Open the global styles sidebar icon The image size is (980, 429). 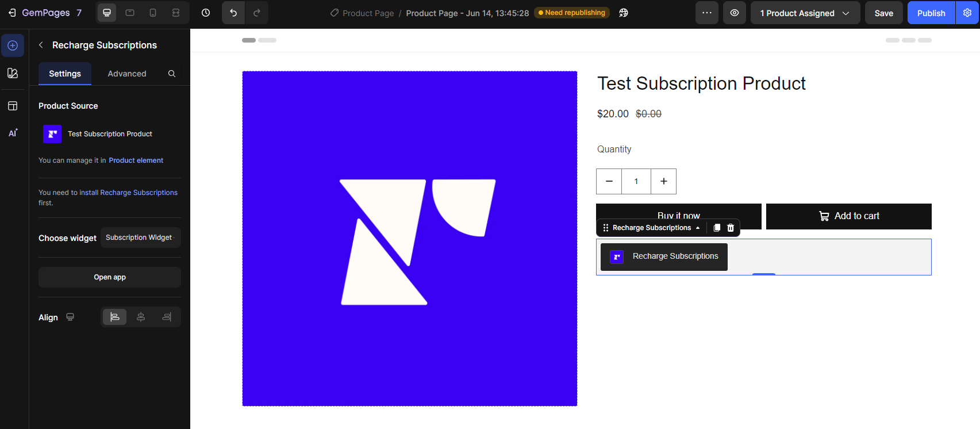point(13,73)
